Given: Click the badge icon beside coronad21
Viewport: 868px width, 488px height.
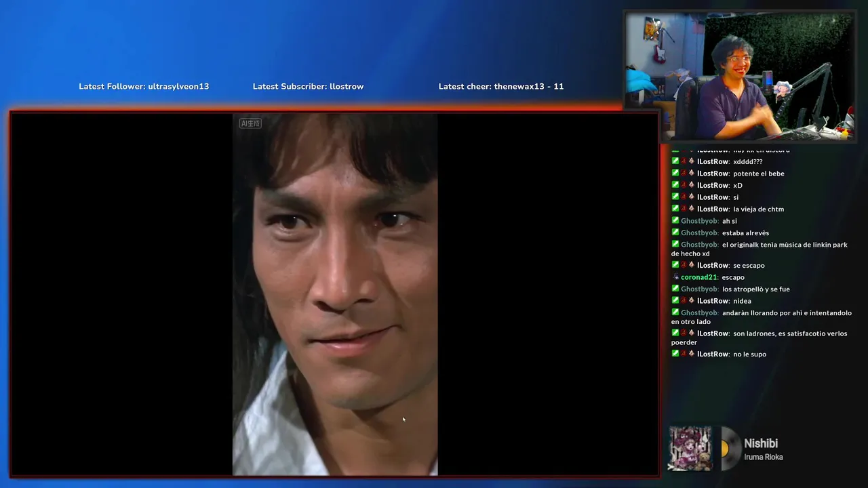Looking at the screenshot, I should pos(675,277).
